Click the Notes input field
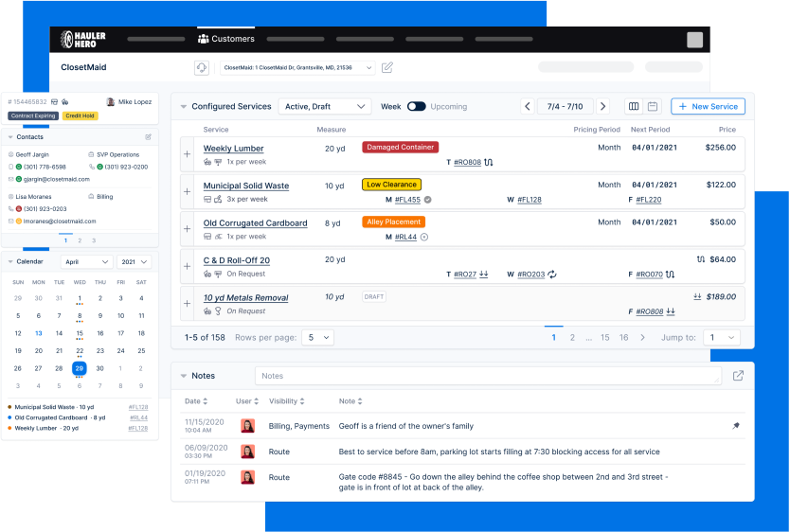The width and height of the screenshot is (790, 532). [x=489, y=376]
